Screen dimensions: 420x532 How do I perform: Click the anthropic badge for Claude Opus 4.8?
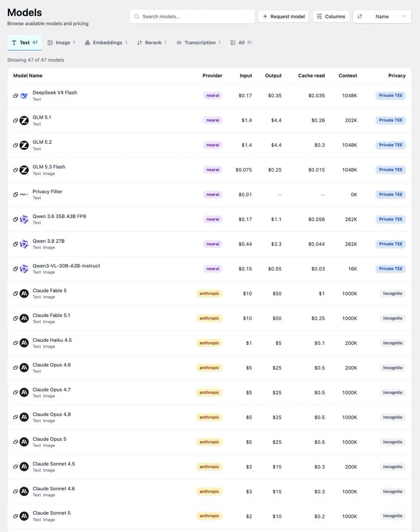pos(209,417)
